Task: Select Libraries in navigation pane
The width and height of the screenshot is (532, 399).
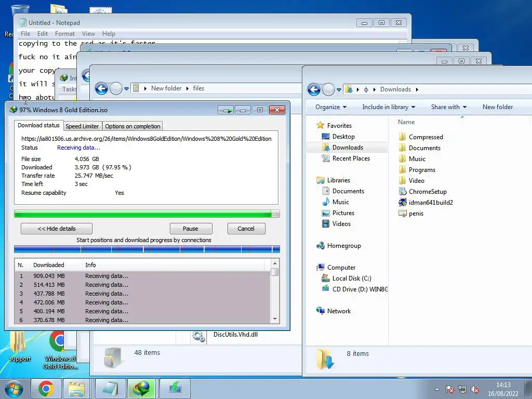Action: point(338,180)
